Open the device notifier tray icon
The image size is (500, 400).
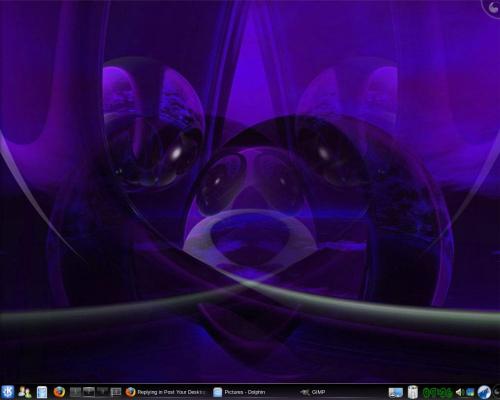pos(413,392)
